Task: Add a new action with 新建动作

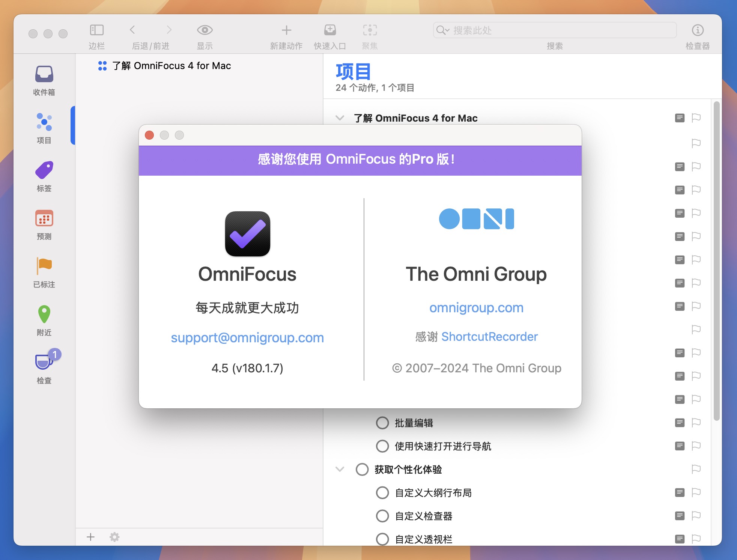Action: pyautogui.click(x=286, y=30)
